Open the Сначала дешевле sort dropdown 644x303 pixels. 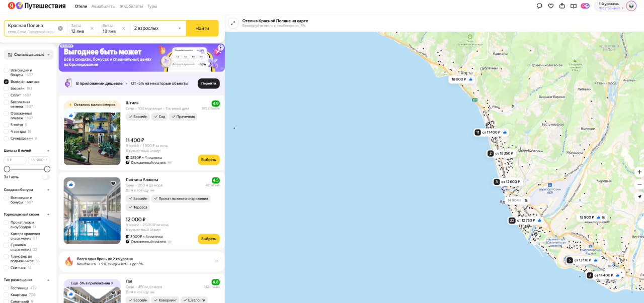(29, 55)
